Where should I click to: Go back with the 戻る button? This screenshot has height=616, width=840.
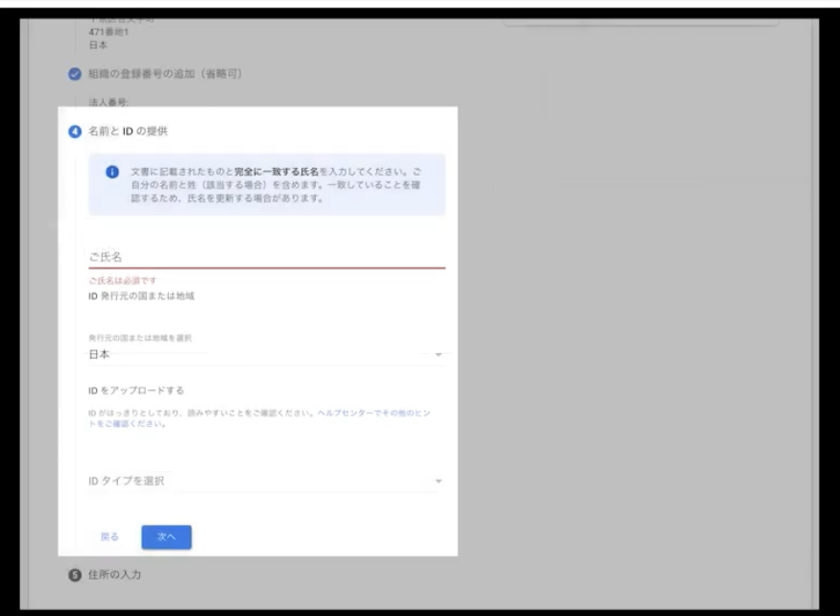[110, 537]
